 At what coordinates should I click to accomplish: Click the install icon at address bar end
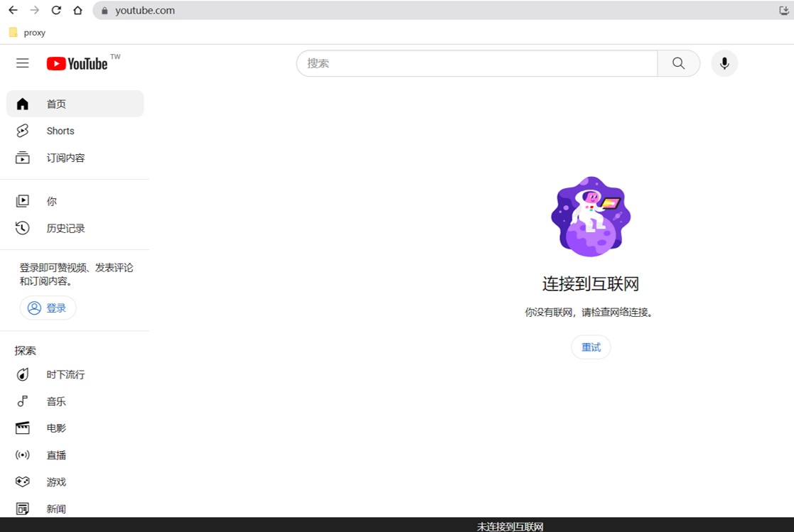click(783, 10)
